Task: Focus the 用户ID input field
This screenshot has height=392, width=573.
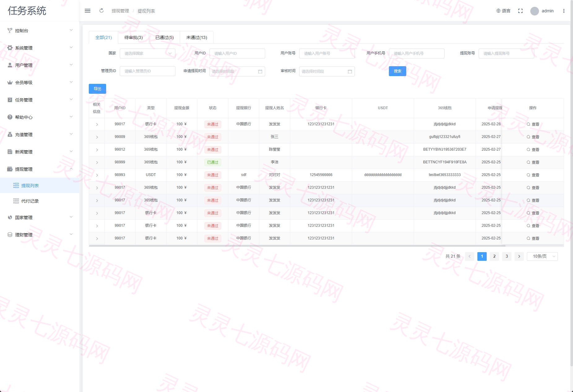Action: (x=237, y=54)
